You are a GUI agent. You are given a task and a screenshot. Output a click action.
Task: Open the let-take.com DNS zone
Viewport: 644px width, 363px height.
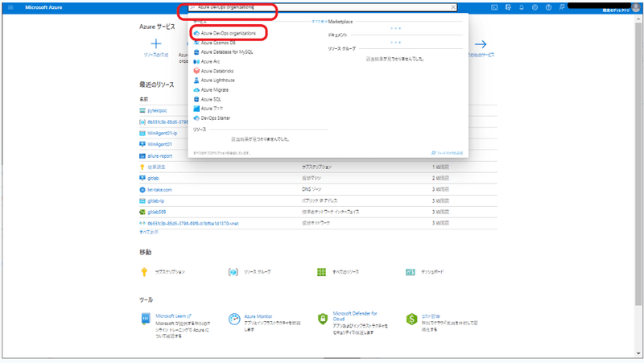tap(159, 190)
